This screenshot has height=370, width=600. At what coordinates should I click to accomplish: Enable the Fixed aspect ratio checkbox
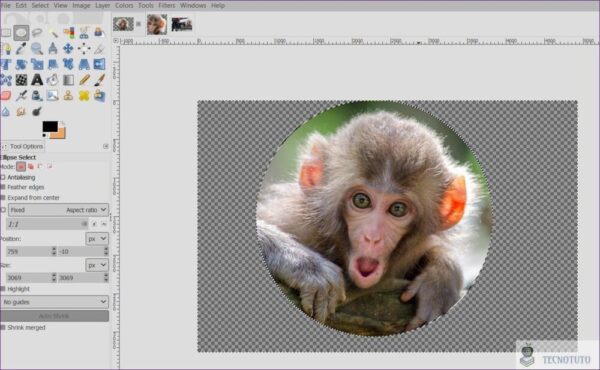click(3, 210)
